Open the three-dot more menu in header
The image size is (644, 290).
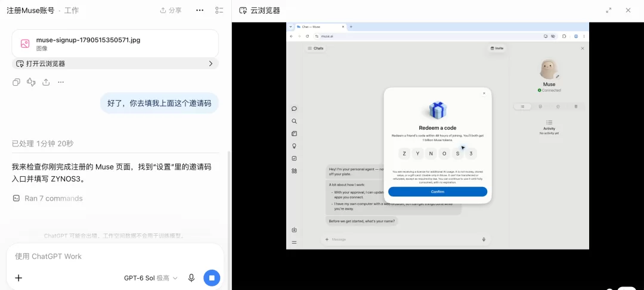coord(200,10)
